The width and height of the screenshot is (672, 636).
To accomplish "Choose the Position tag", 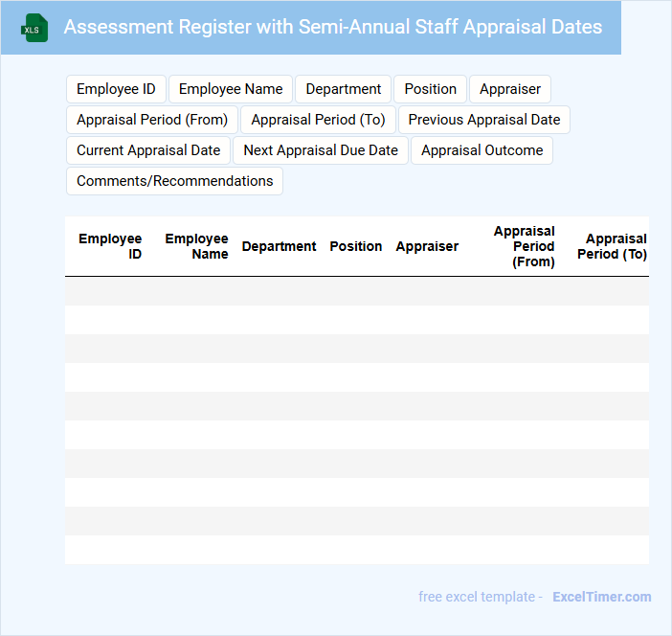I will point(430,89).
